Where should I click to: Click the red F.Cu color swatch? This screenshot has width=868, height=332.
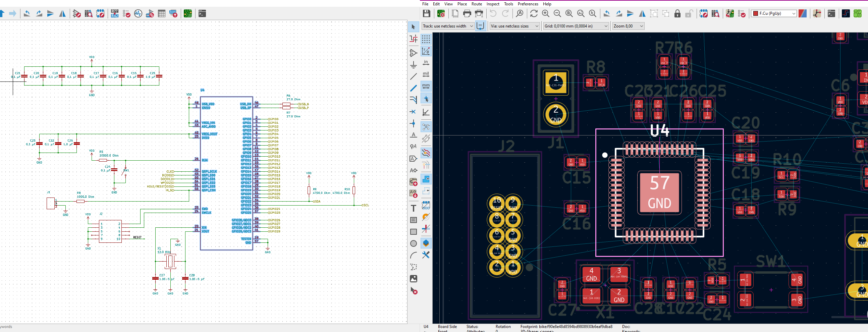coord(755,13)
